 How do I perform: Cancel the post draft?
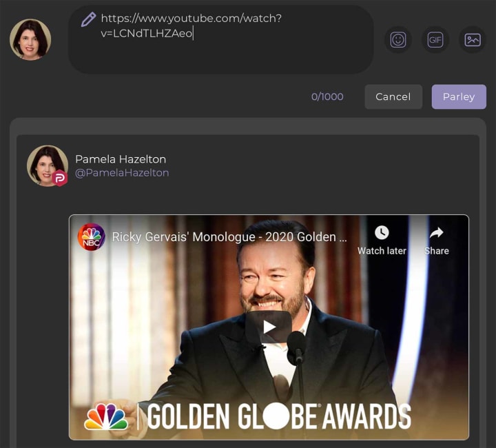coord(393,96)
